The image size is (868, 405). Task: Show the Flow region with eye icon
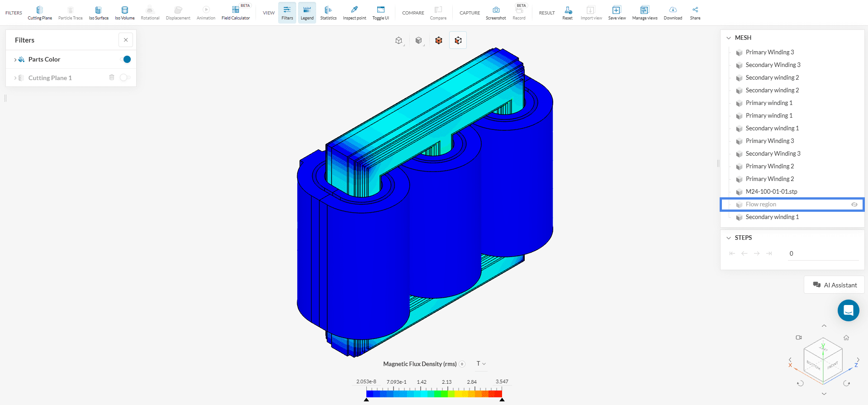[854, 205]
